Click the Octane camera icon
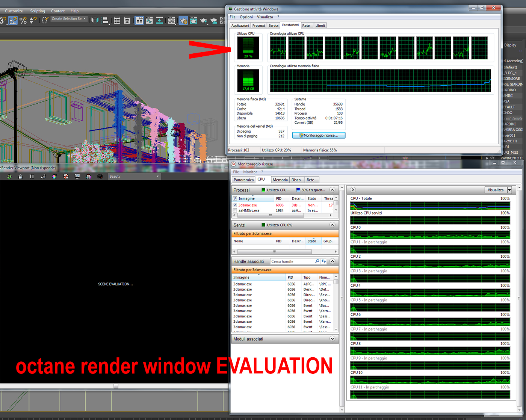This screenshot has height=420, width=526. pyautogui.click(x=100, y=177)
